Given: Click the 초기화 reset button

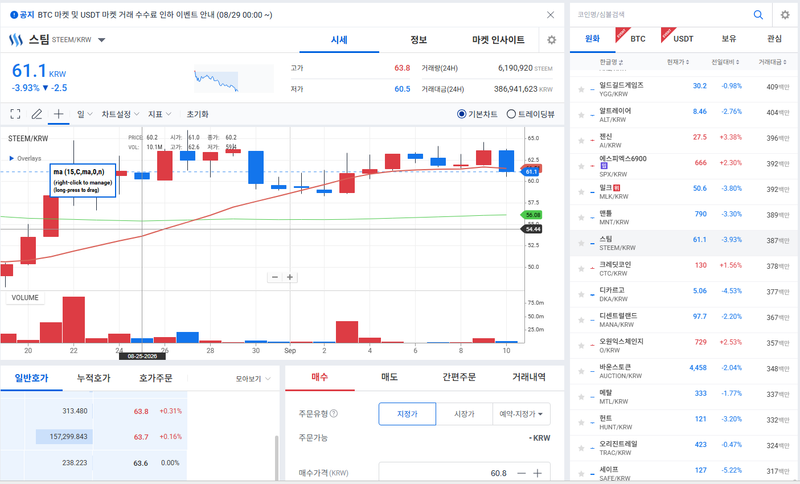Looking at the screenshot, I should 197,114.
